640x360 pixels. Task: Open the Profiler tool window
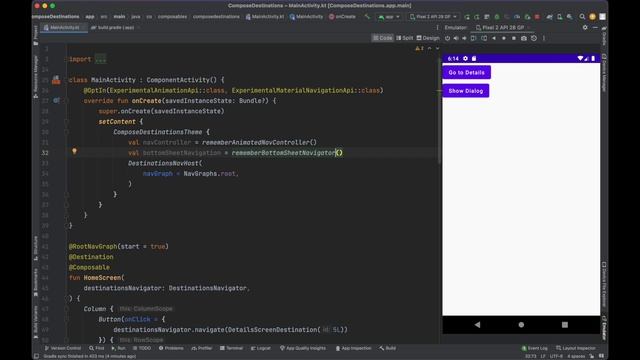[202, 348]
